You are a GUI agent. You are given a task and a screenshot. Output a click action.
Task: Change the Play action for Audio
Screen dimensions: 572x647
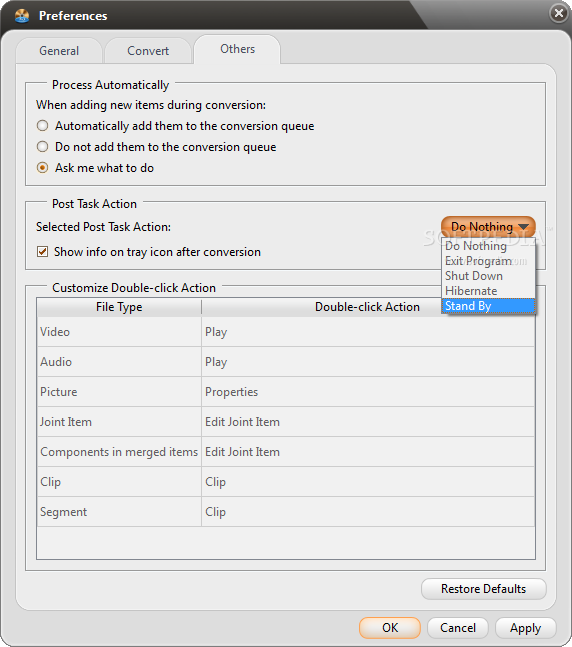coord(368,362)
